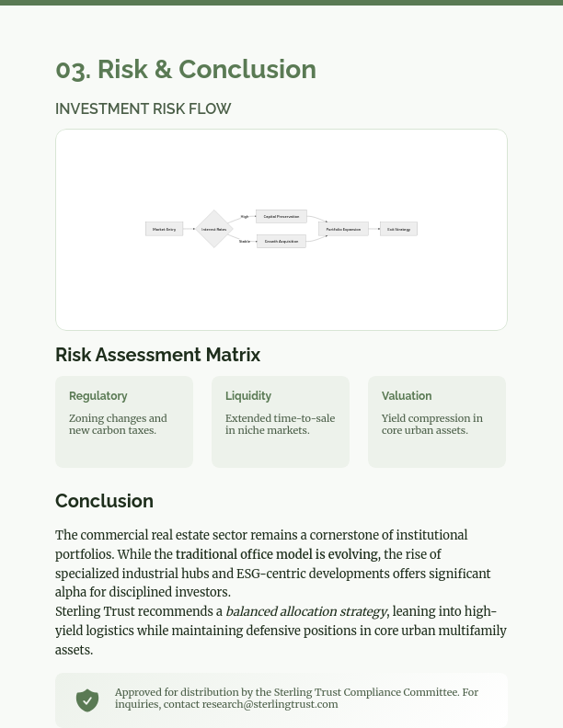Select the Interest Rates diamond node
This screenshot has width=563, height=728.
click(x=213, y=229)
